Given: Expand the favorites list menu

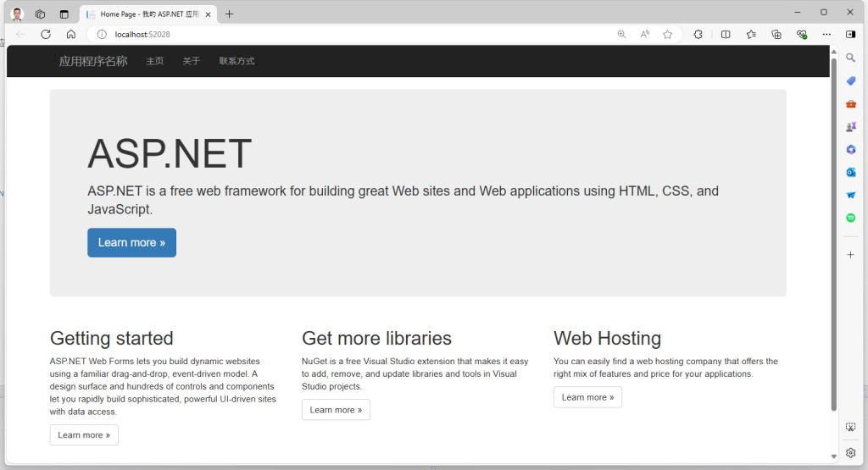Looking at the screenshot, I should 751,35.
